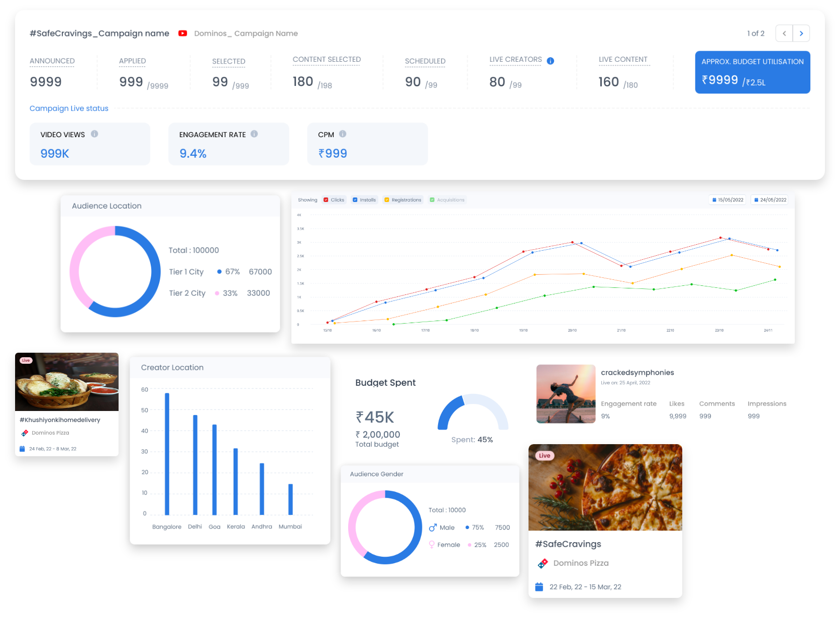Go to previous campaign with left chevron
The width and height of the screenshot is (840, 618).
784,34
